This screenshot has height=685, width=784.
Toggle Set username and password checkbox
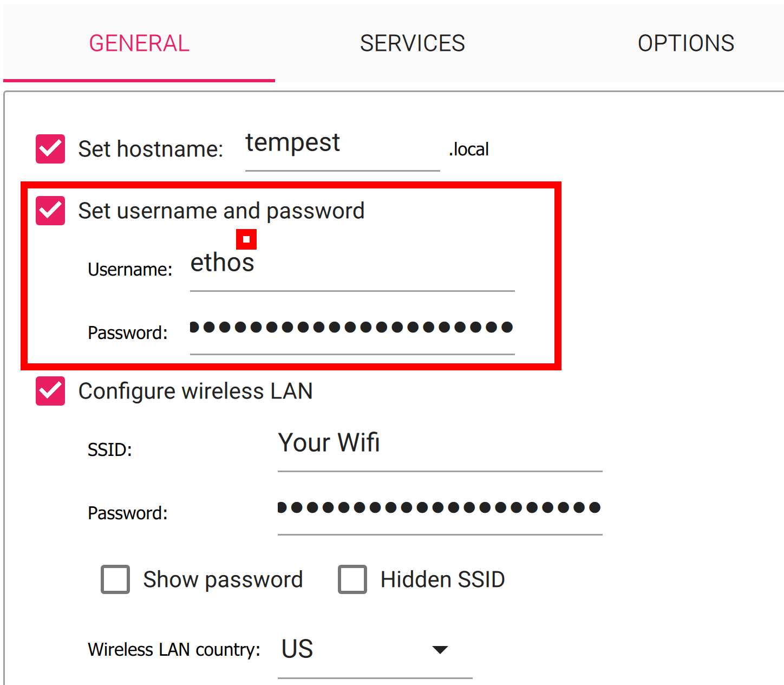(50, 211)
